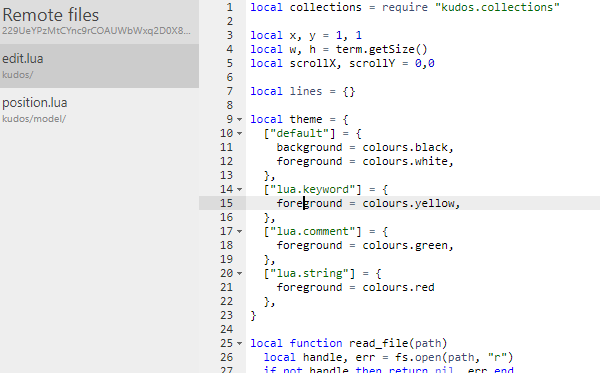This screenshot has width=600, height=373.
Task: Collapse the fold arrow on line 9
Action: 240,120
